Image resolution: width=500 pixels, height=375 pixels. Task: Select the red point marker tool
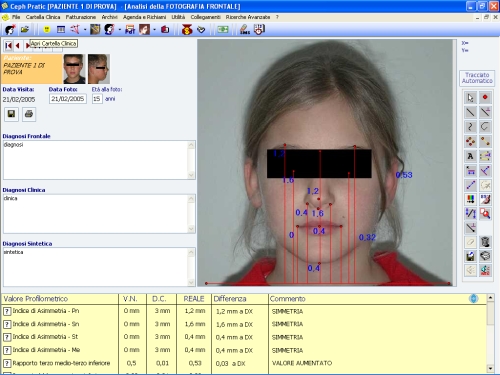tap(485, 98)
